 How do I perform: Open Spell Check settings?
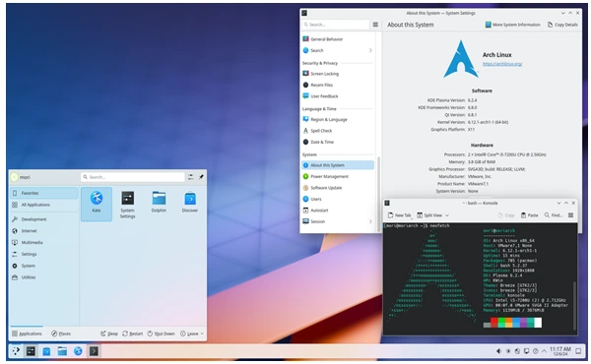(338, 131)
